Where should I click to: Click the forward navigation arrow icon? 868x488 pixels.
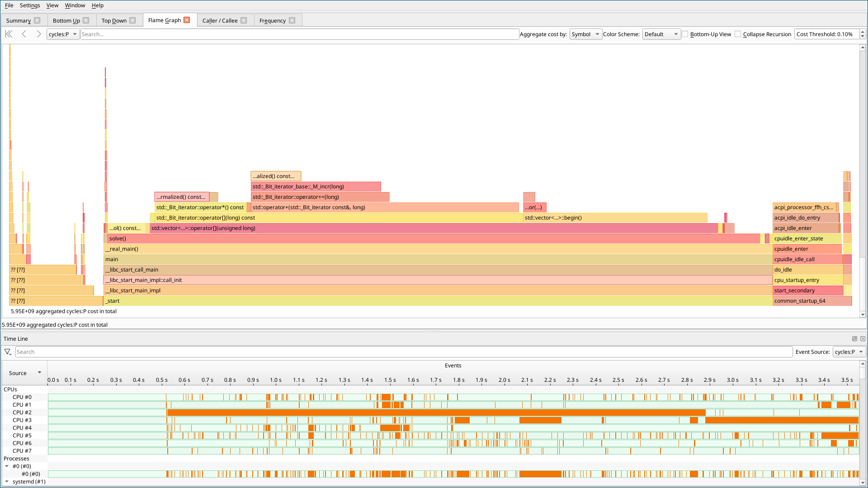pos(39,34)
